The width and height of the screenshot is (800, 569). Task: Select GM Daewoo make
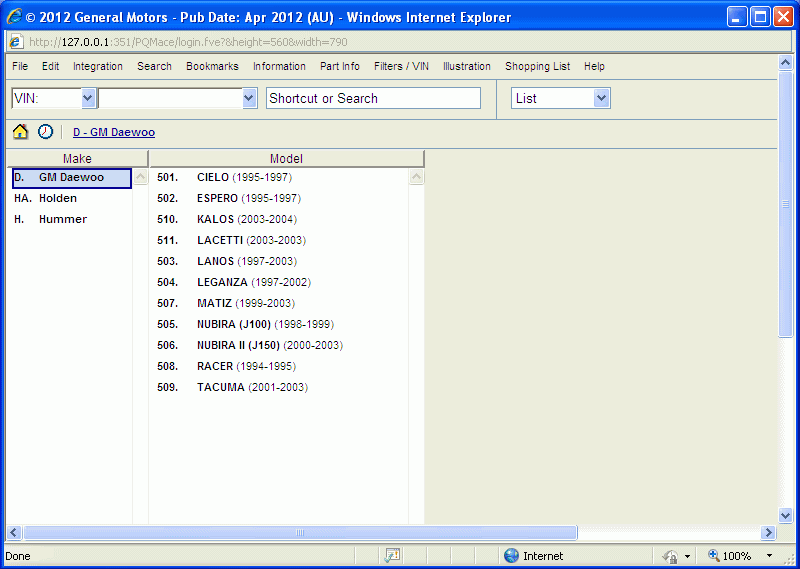point(72,178)
